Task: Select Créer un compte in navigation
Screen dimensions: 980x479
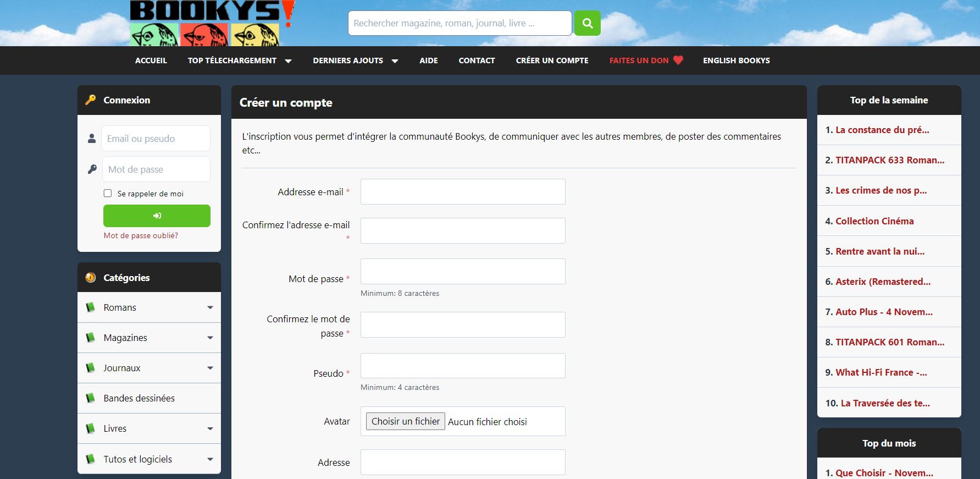Action: 552,60
